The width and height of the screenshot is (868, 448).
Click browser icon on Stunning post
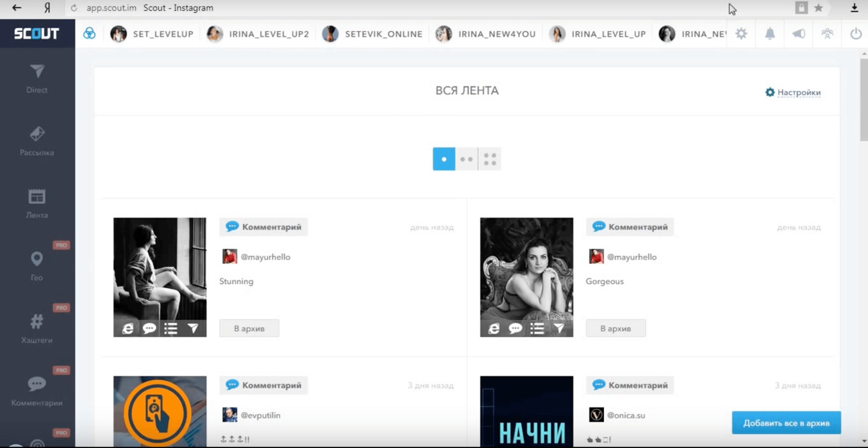tap(128, 328)
